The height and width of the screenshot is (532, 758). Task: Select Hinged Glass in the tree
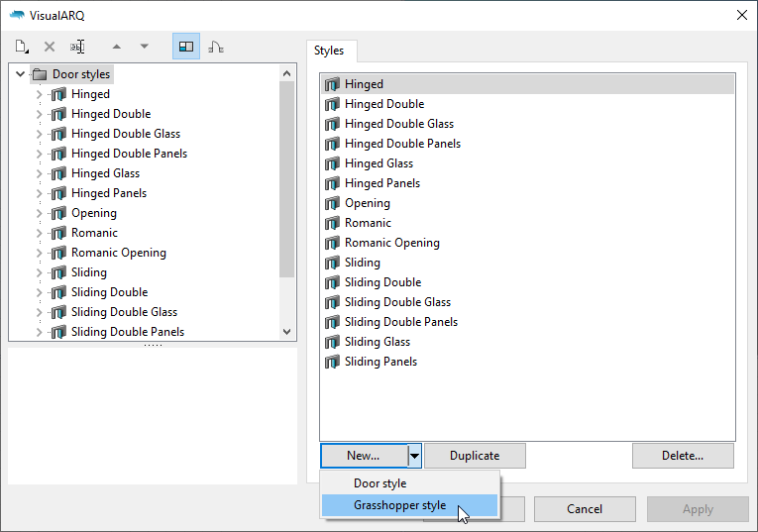point(105,173)
